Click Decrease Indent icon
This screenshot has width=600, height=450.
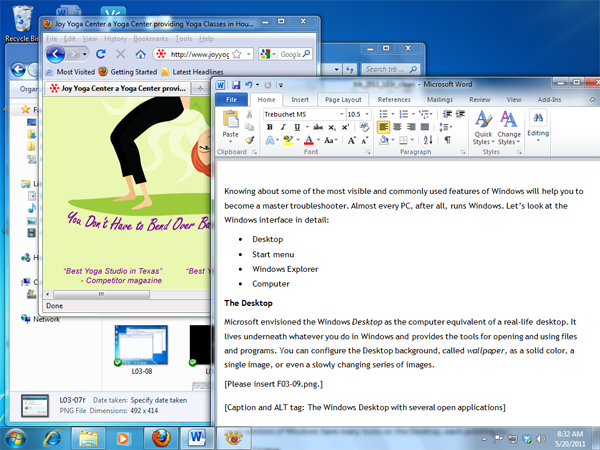click(x=447, y=114)
